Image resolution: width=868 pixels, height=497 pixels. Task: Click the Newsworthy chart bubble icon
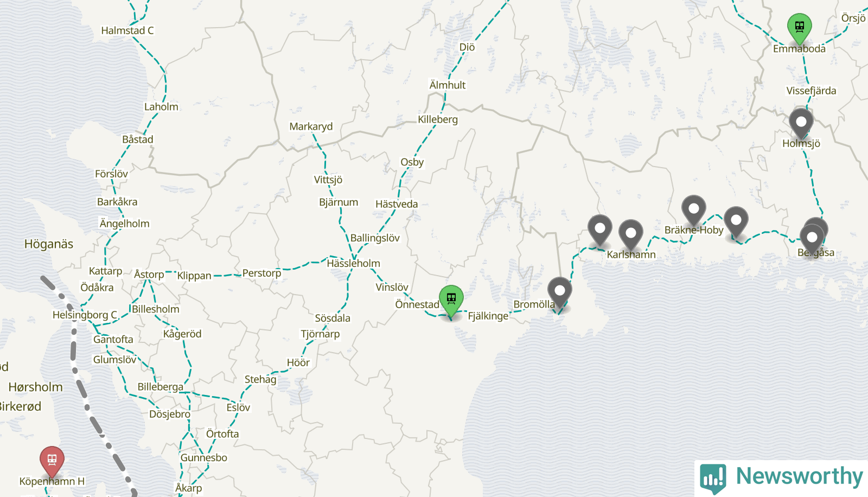(713, 478)
